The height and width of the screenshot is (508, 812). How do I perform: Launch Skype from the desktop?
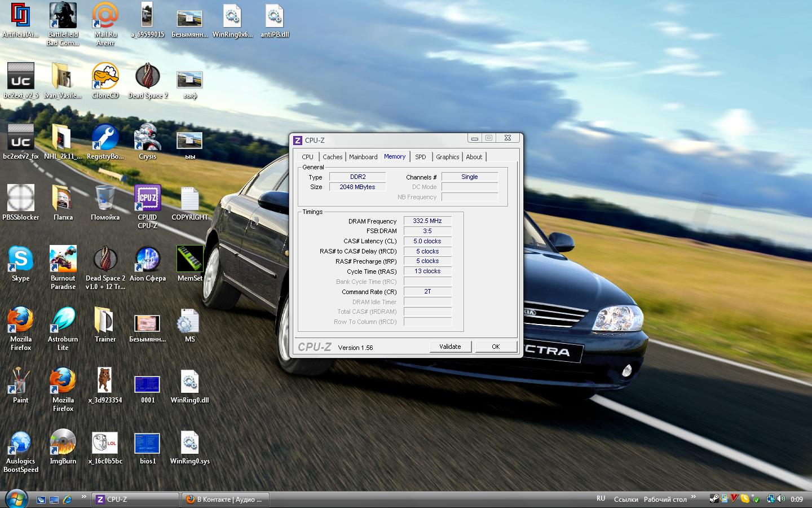(20, 260)
